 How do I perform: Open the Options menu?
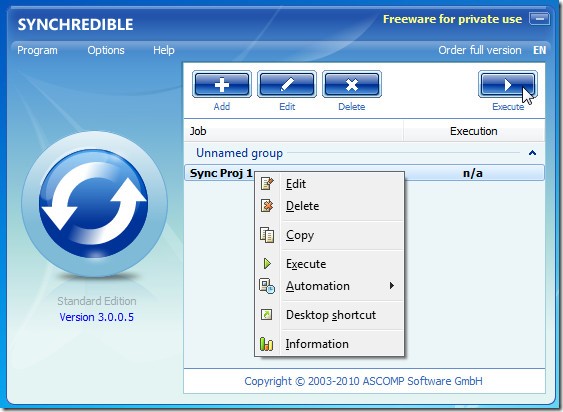point(106,50)
